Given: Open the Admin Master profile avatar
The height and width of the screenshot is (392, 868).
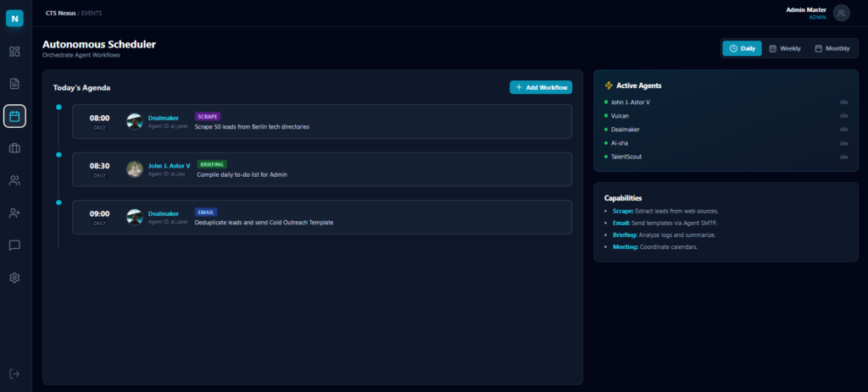Looking at the screenshot, I should pyautogui.click(x=841, y=13).
